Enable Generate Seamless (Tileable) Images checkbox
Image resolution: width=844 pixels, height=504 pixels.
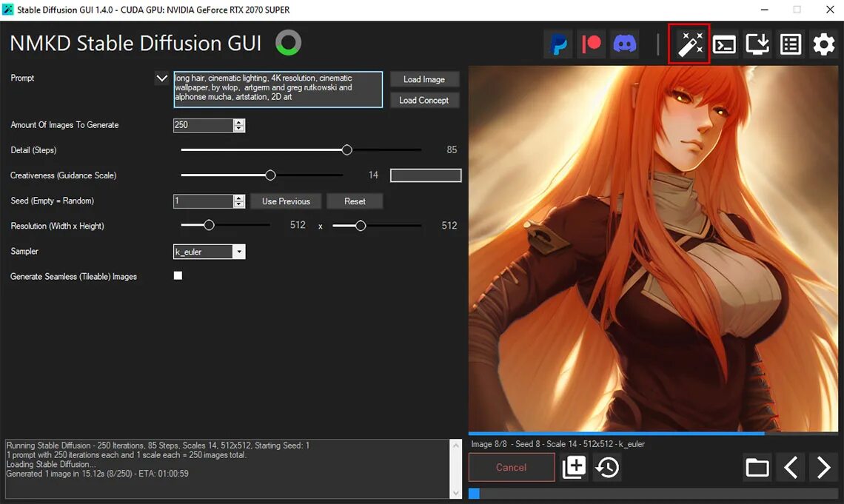pyautogui.click(x=178, y=275)
